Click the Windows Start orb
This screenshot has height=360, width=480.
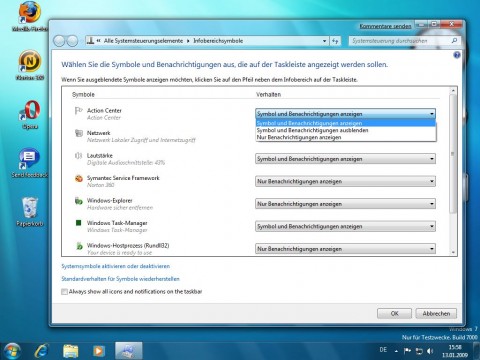pos(11,351)
